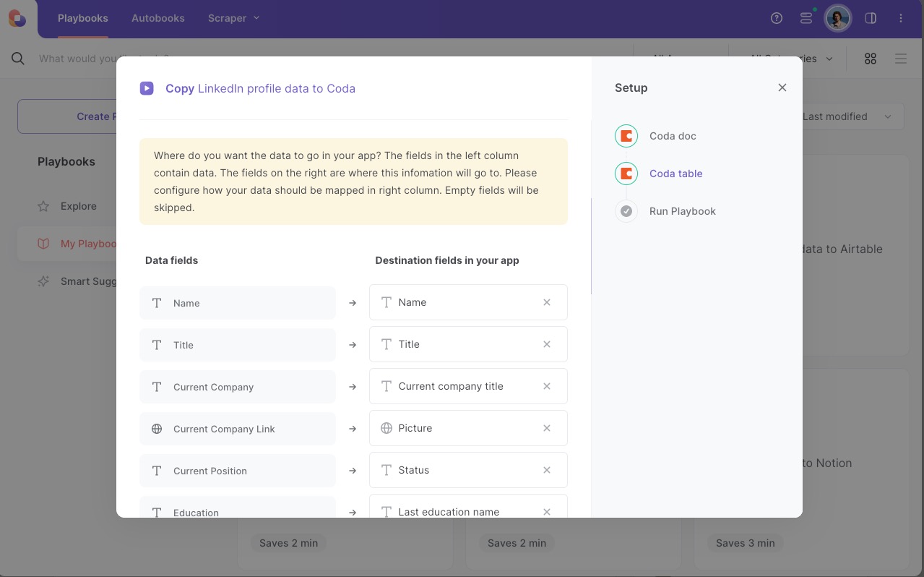Image resolution: width=924 pixels, height=577 pixels.
Task: Click the Explore star icon
Action: pyautogui.click(x=43, y=206)
